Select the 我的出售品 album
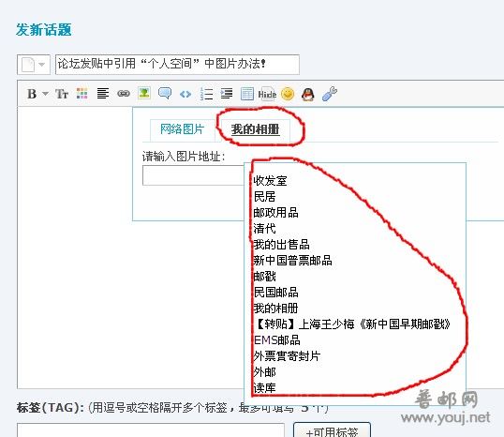Screen dimensions: 504x437 click(x=281, y=245)
